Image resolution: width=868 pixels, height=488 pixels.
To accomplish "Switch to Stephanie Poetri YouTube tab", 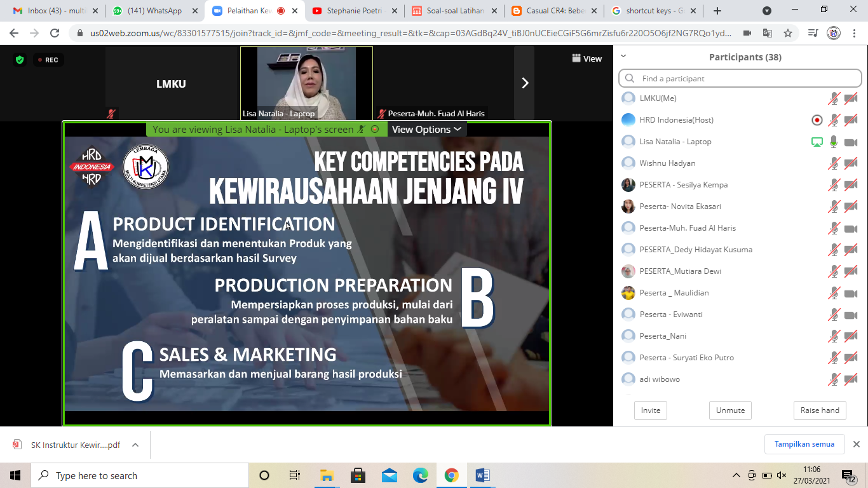I will [x=356, y=11].
